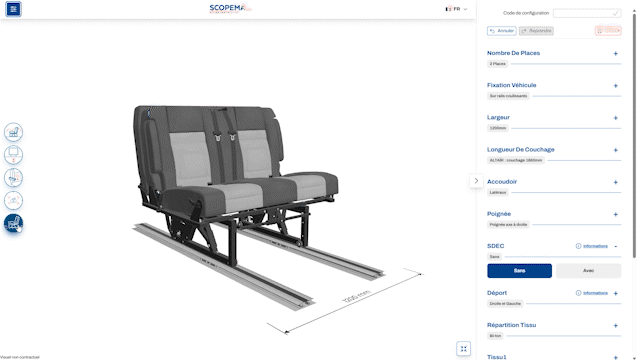
Task: Click the SDEC informations icon
Action: click(x=578, y=246)
